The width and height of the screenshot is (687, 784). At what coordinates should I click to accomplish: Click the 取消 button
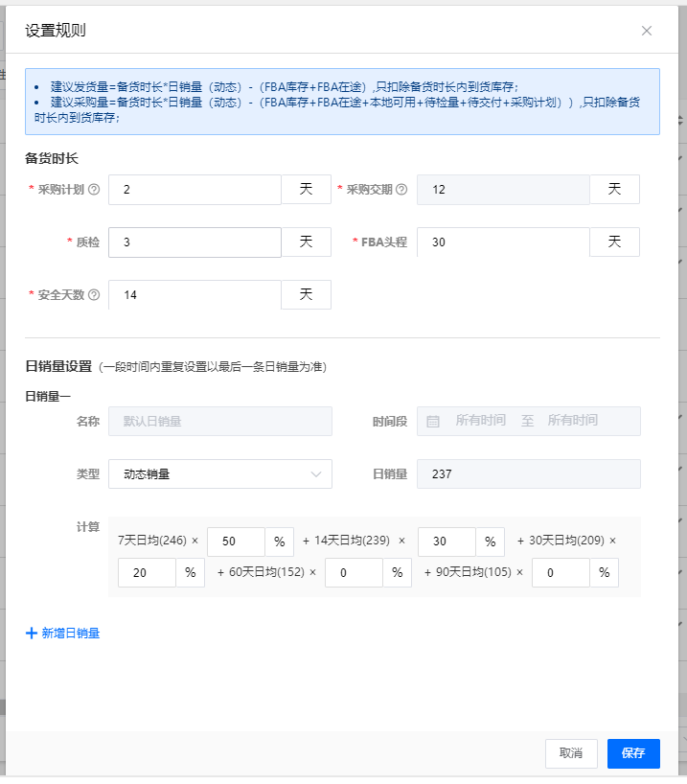[571, 753]
